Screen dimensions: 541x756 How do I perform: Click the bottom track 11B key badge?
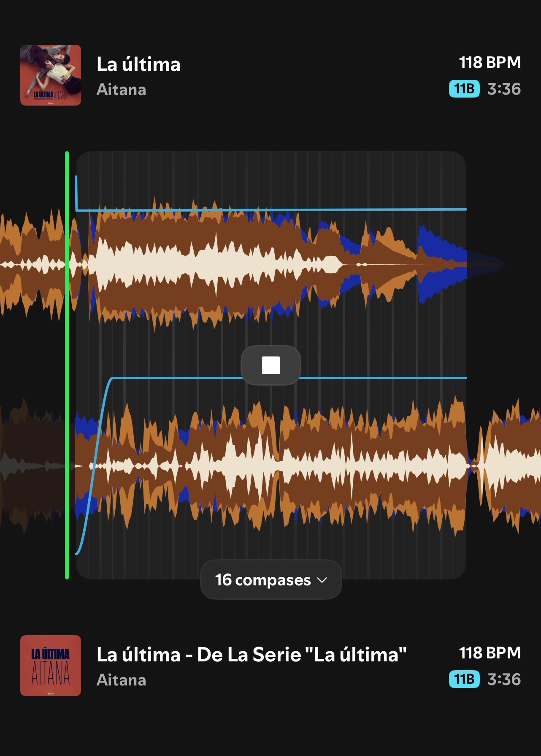point(464,679)
